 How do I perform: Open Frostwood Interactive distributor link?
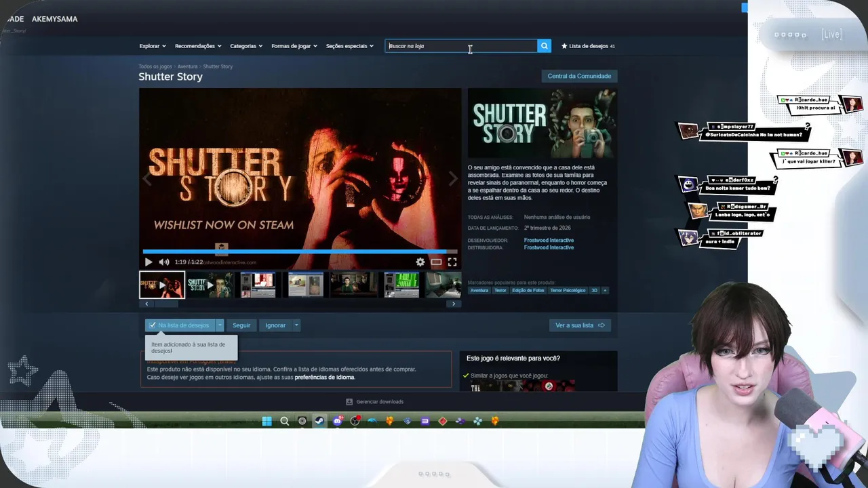click(x=549, y=247)
